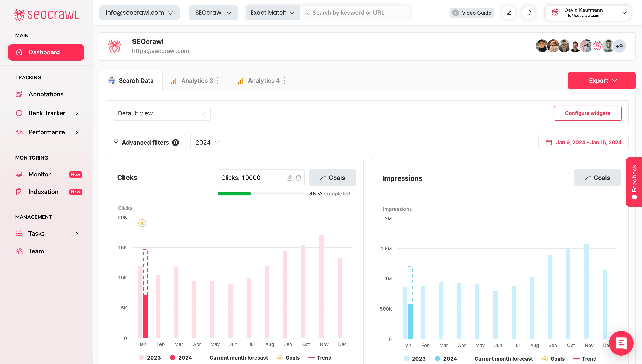The width and height of the screenshot is (642, 364).
Task: Click the Clicks goal progress bar
Action: tap(261, 193)
